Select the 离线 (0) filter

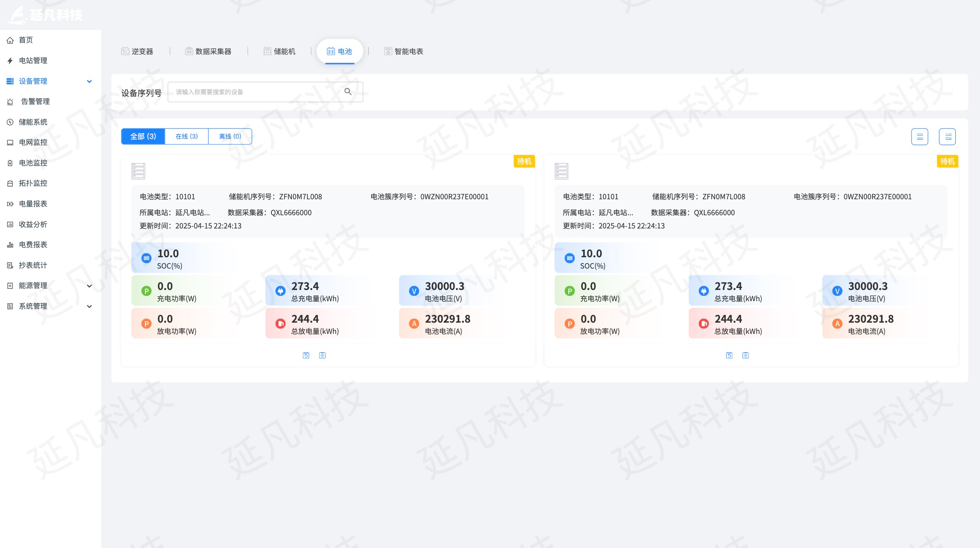231,136
